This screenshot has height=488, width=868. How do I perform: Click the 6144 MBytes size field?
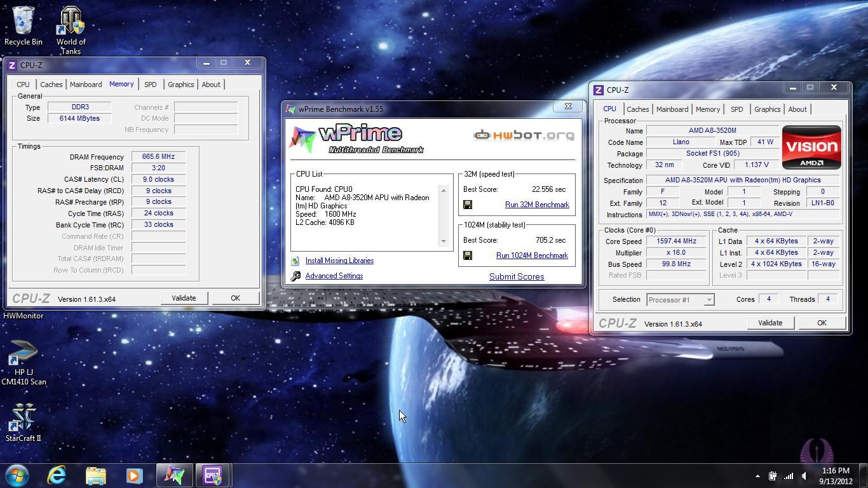[79, 118]
